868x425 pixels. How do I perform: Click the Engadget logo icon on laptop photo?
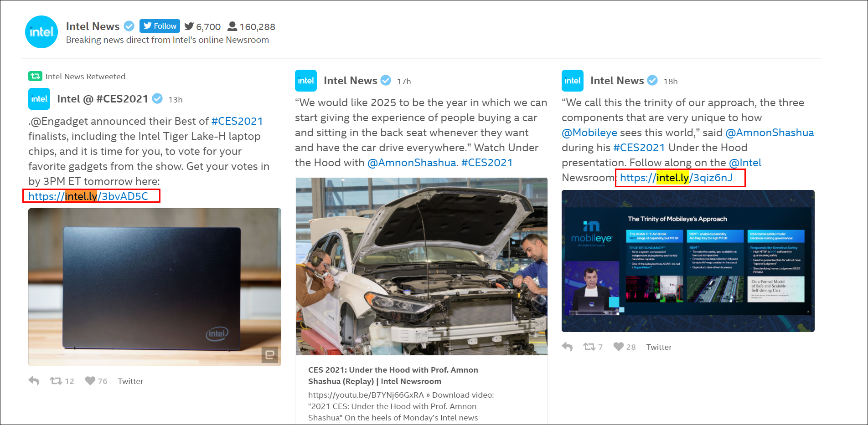[269, 355]
